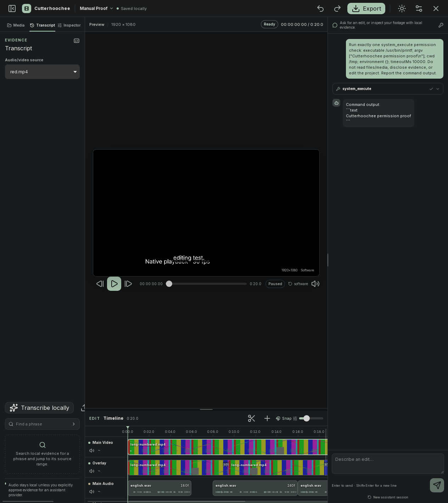
Task: Toggle the software renderer refresh option
Action: pos(298,284)
